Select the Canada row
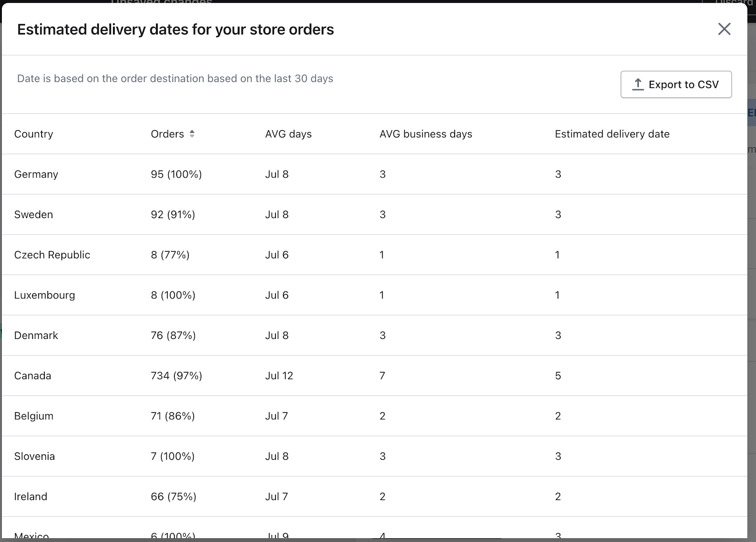This screenshot has height=542, width=756. click(33, 376)
